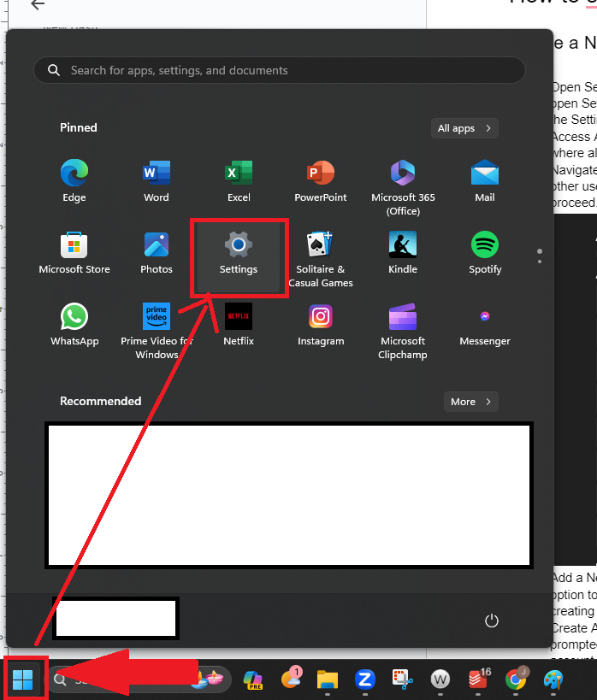
Task: Open Solitaire & Casual Games
Action: [x=321, y=259]
